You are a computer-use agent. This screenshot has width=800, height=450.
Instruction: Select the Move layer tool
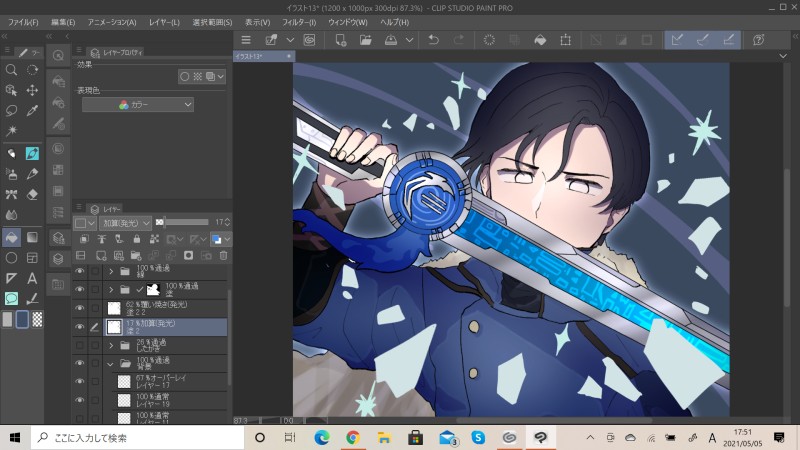[x=32, y=90]
